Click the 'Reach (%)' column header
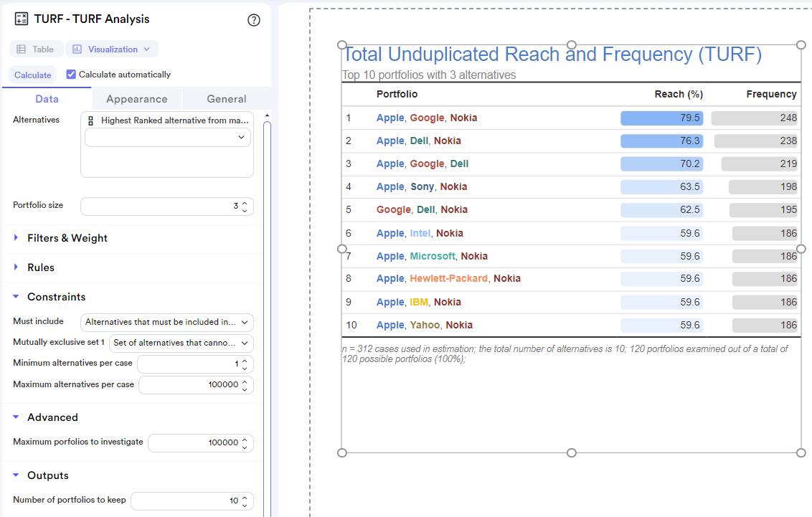 (x=679, y=94)
